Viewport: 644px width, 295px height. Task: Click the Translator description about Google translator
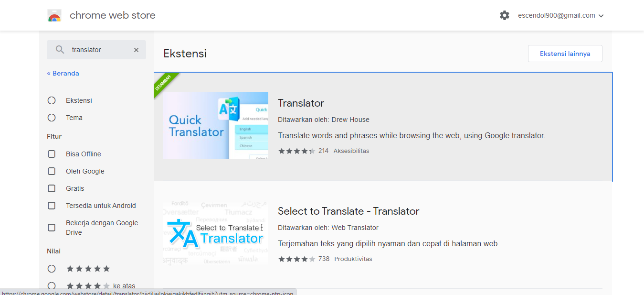412,135
